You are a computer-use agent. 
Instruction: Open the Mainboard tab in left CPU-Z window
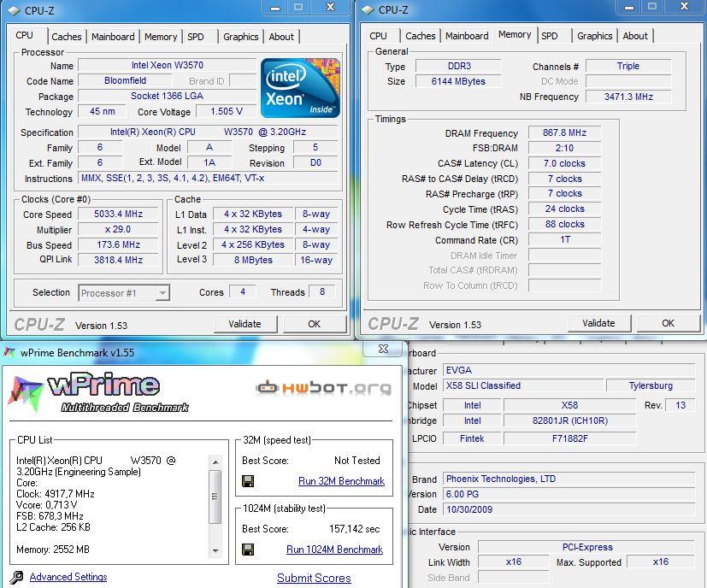[x=113, y=37]
